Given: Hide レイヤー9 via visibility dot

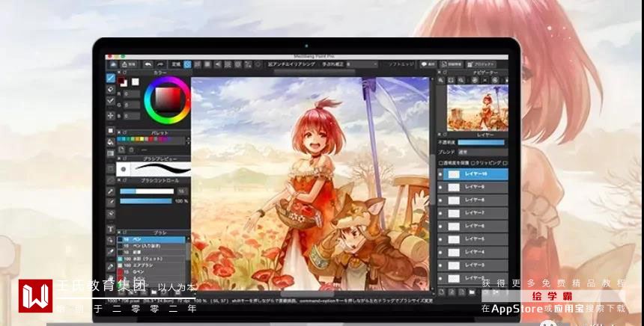Looking at the screenshot, I should (x=441, y=188).
